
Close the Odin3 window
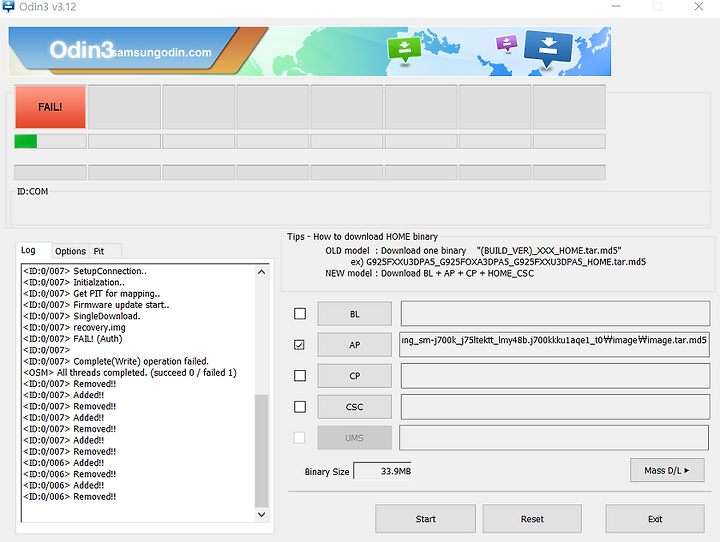click(698, 6)
